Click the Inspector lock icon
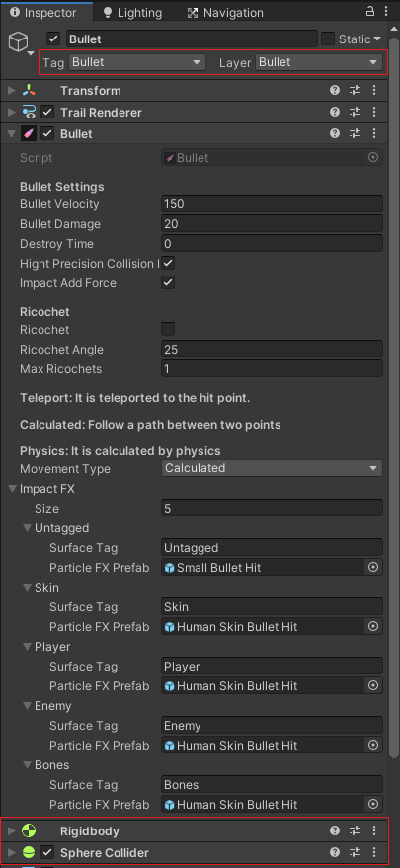 tap(370, 11)
